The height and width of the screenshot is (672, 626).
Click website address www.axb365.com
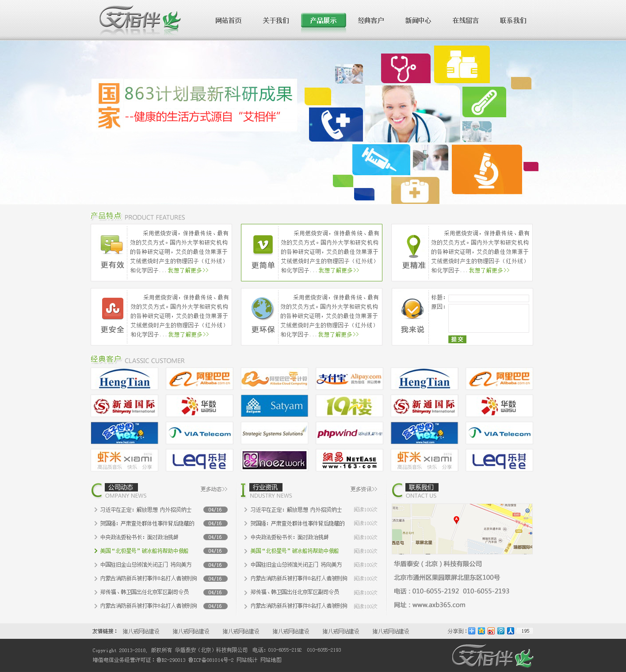tap(439, 605)
